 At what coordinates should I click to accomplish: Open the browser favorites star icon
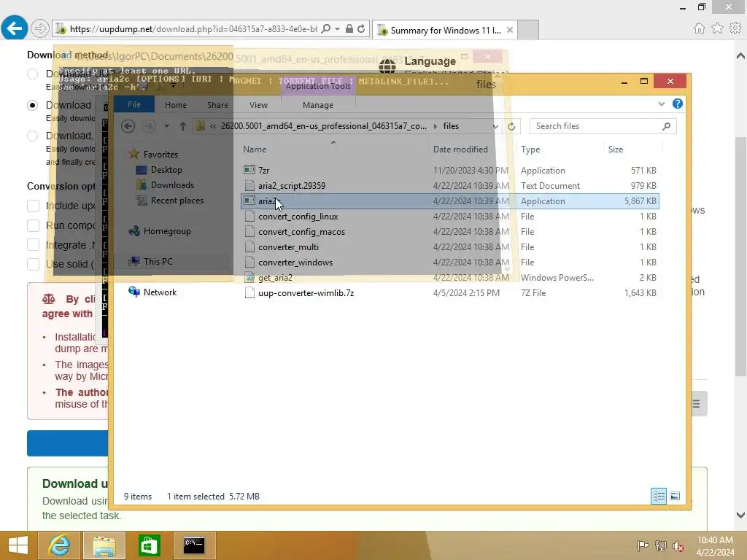[717, 28]
